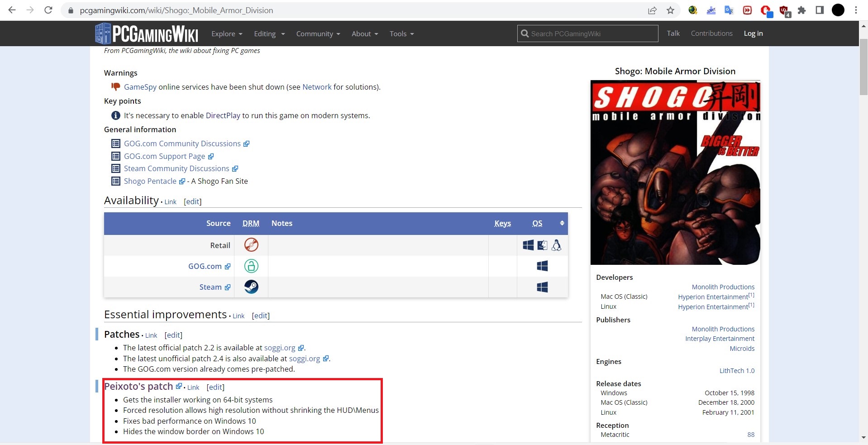This screenshot has width=868, height=445.
Task: Click the Shogo cover art image
Action: (675, 172)
